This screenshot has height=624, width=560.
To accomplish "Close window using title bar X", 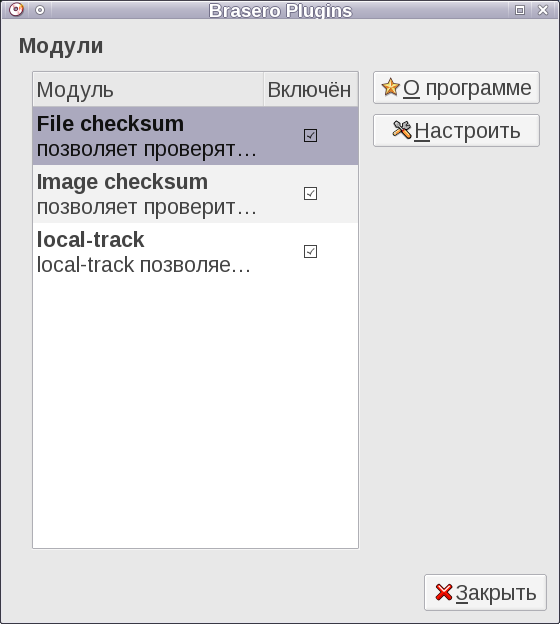I will pos(543,10).
